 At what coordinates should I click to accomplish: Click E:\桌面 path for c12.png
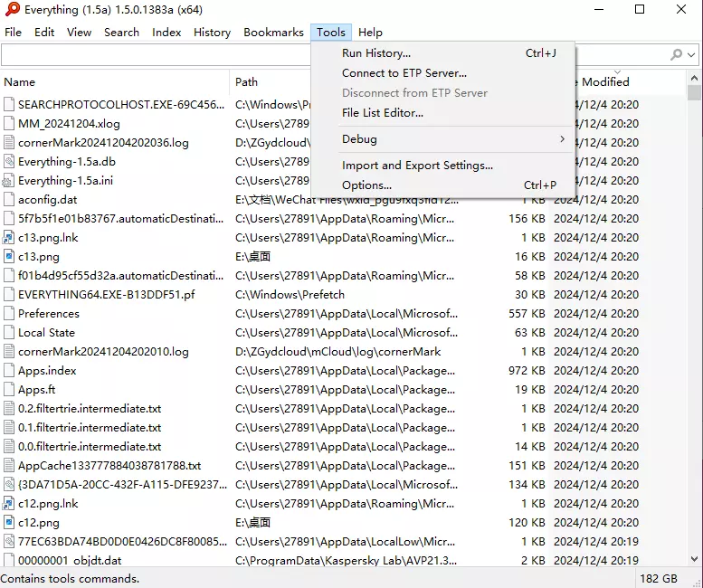click(x=252, y=523)
